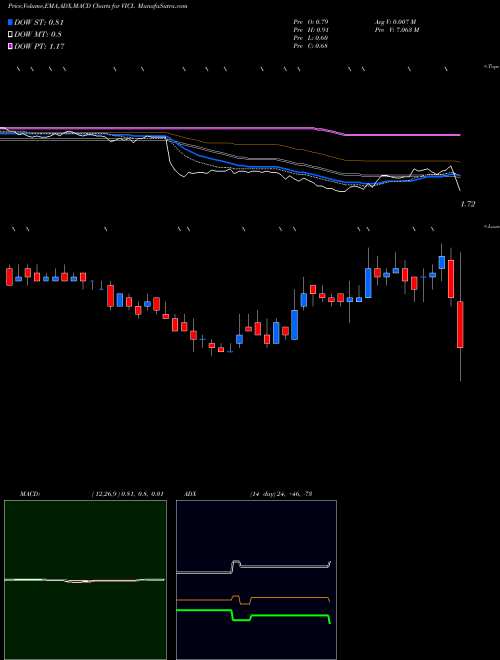Select the 'DOW PT: 1.17' legend label
The height and width of the screenshot is (660, 500).
pyautogui.click(x=39, y=46)
